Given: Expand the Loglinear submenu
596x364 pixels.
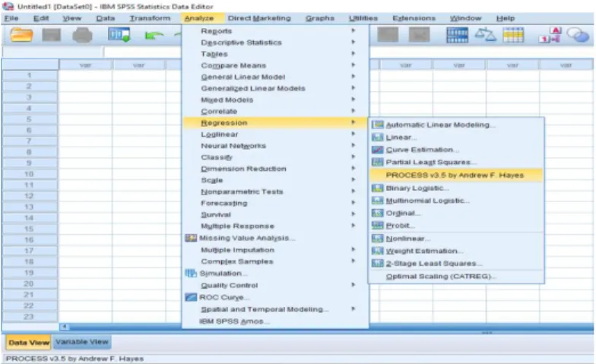Looking at the screenshot, I should [x=275, y=134].
